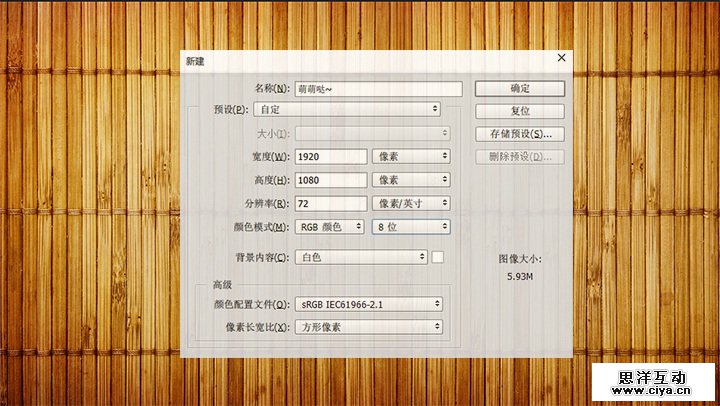720x406 pixels.
Task: Focus the 名称 text field
Action: [x=378, y=89]
